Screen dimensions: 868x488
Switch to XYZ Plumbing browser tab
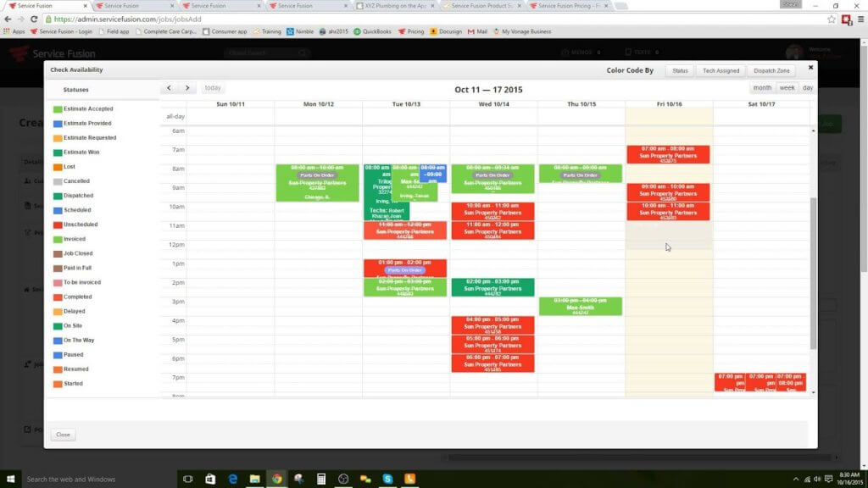(393, 6)
